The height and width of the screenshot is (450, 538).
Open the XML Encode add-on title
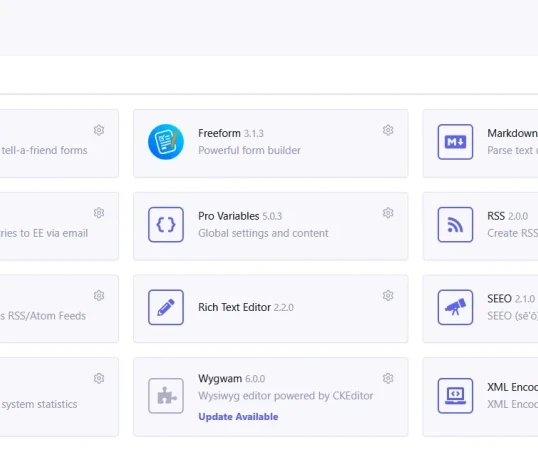tap(513, 387)
